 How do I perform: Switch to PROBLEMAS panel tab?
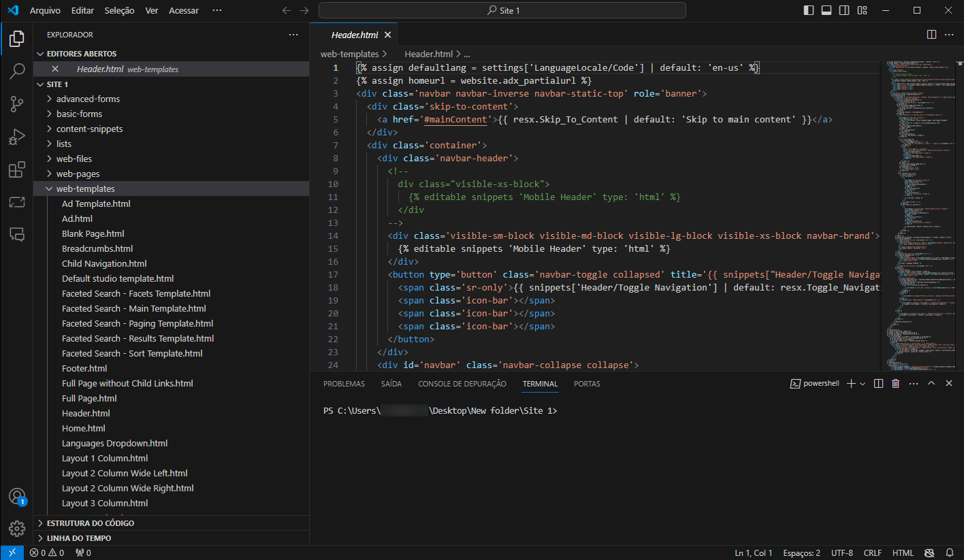coord(344,384)
